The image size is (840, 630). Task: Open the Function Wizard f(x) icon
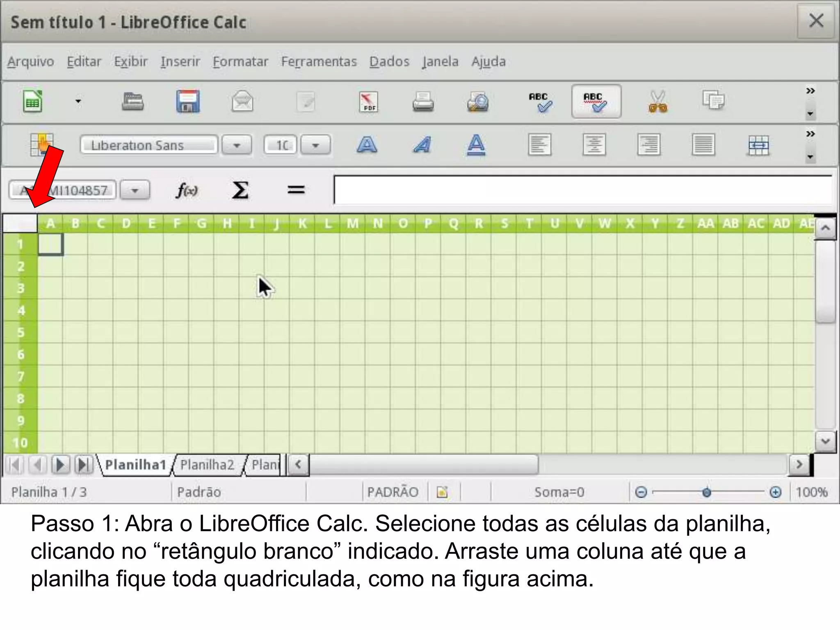187,190
